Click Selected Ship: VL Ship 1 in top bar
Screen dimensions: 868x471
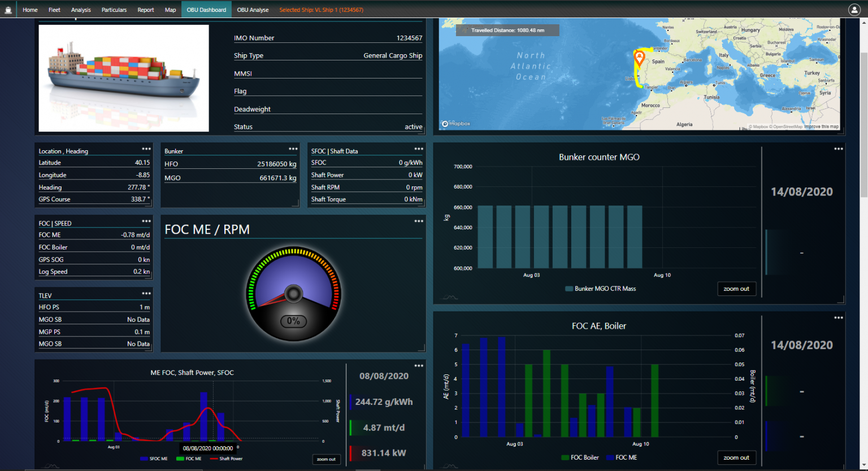[x=321, y=9]
